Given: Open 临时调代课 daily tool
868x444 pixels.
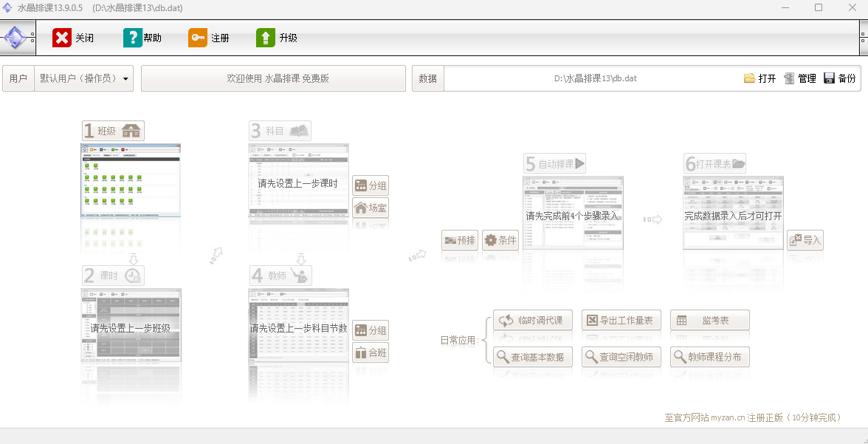Looking at the screenshot, I should click(533, 320).
